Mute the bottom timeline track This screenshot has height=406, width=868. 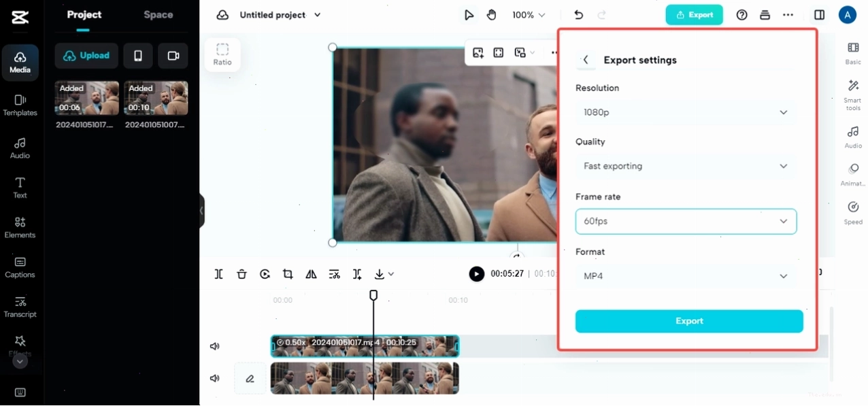point(215,378)
